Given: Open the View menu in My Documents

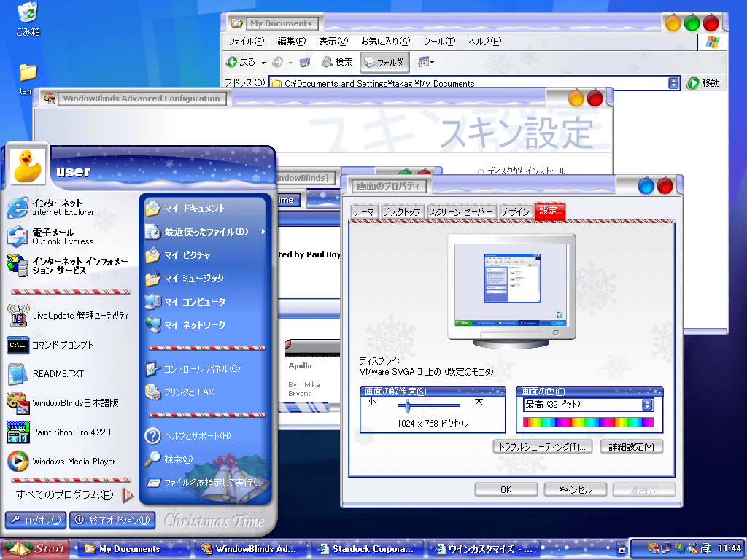Looking at the screenshot, I should click(333, 42).
